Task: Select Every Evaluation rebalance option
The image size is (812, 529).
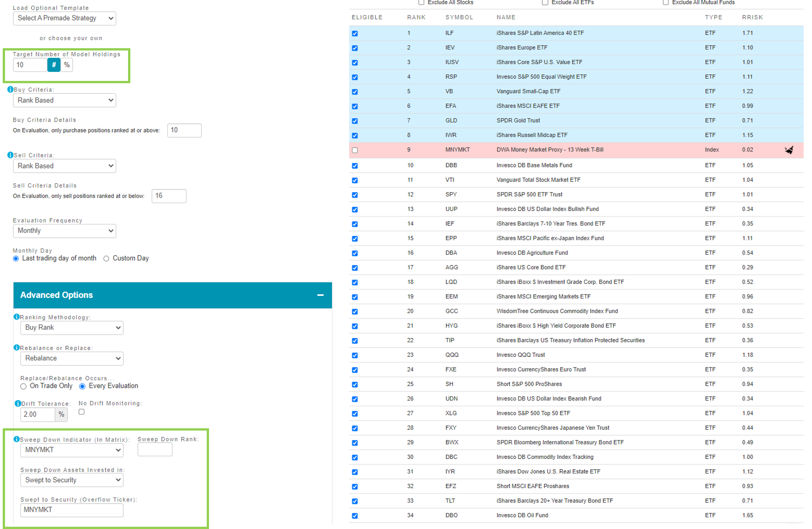Action: (82, 387)
